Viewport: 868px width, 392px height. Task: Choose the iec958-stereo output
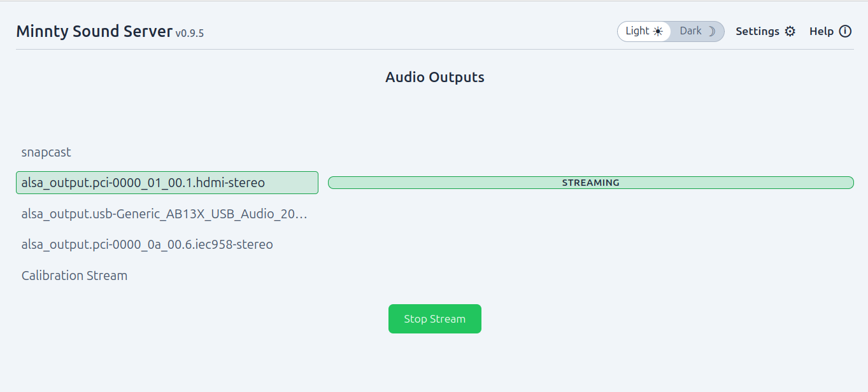tap(167, 244)
